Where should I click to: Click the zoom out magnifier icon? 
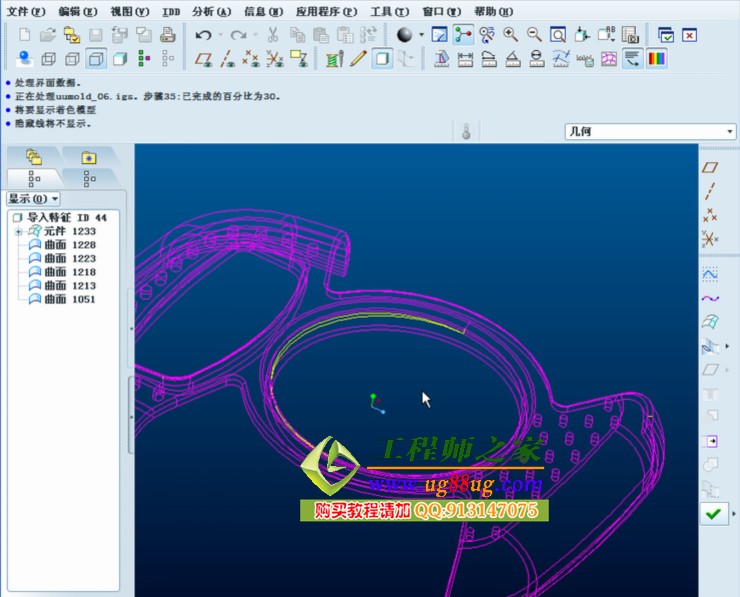tap(534, 35)
